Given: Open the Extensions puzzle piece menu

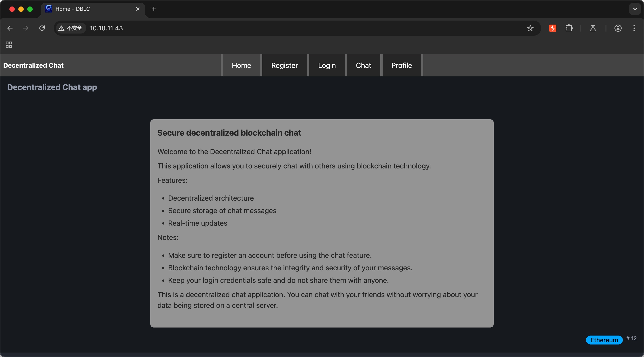Looking at the screenshot, I should (569, 28).
